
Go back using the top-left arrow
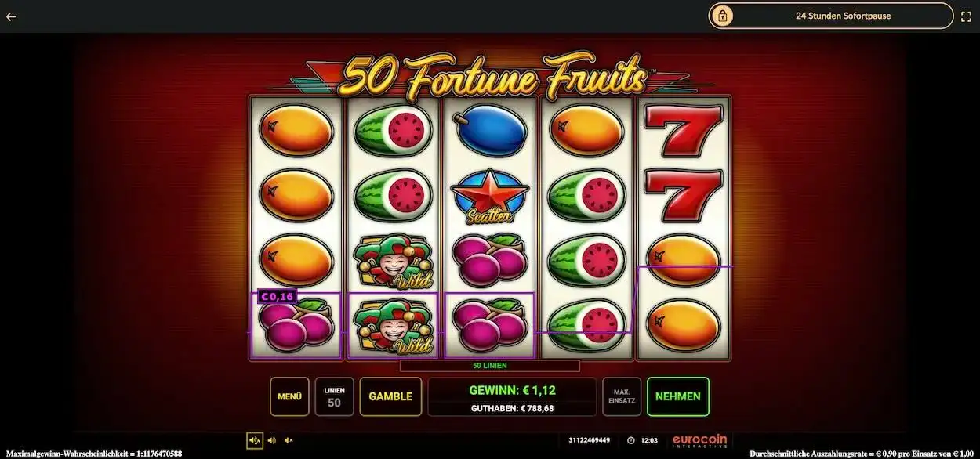click(x=11, y=16)
